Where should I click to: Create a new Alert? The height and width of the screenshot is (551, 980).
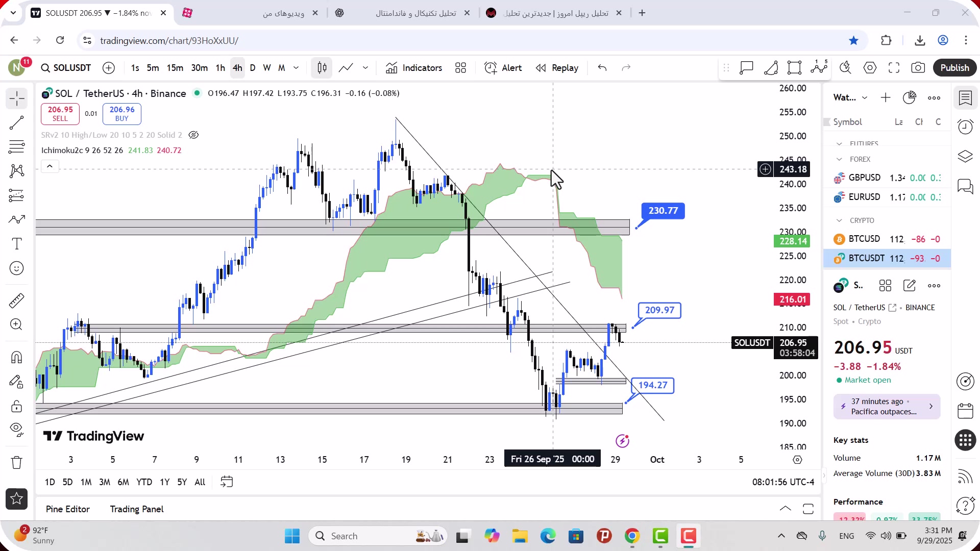click(x=503, y=68)
